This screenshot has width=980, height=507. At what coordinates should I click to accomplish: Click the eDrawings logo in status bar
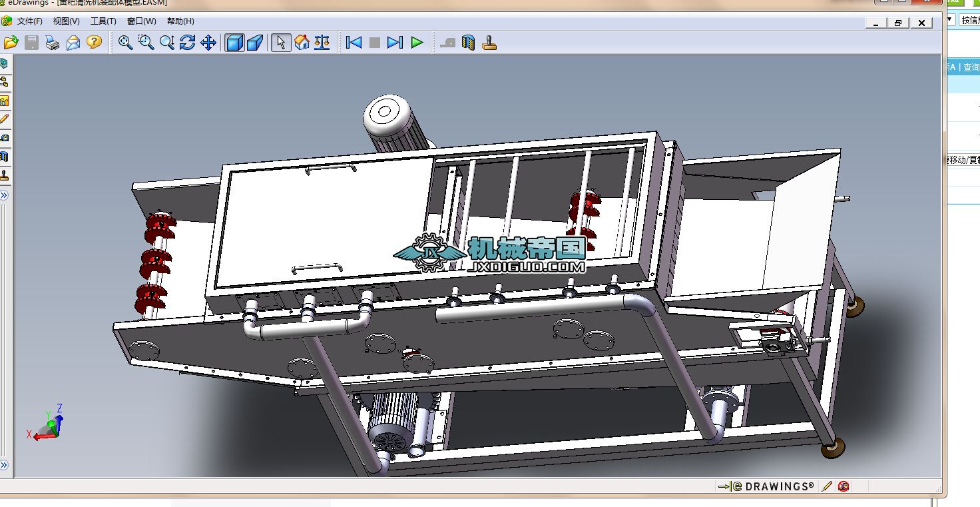(766, 486)
